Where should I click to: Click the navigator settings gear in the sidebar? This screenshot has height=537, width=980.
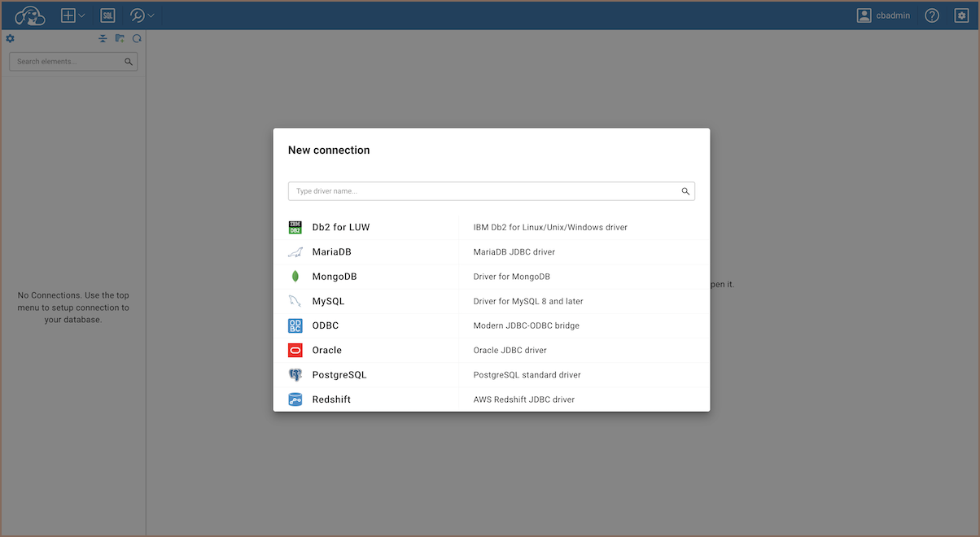point(11,38)
